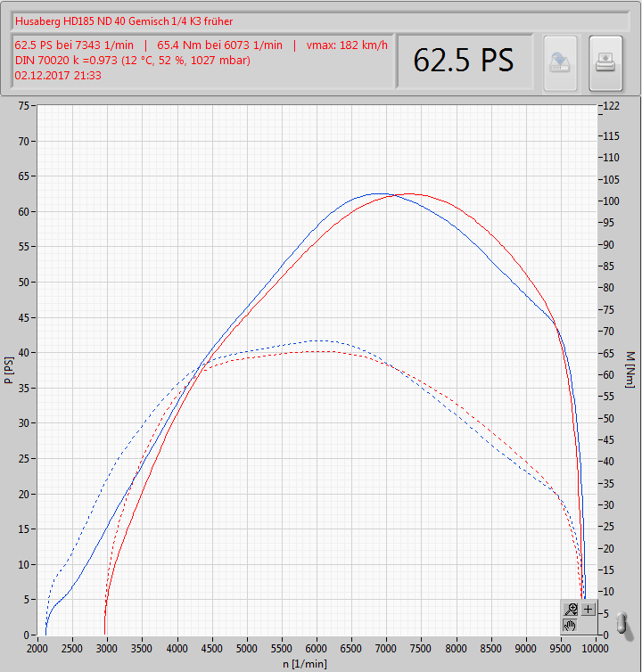Click the date line 02.12.2017 21:33
Viewport: 642px width, 672px height.
[58, 76]
